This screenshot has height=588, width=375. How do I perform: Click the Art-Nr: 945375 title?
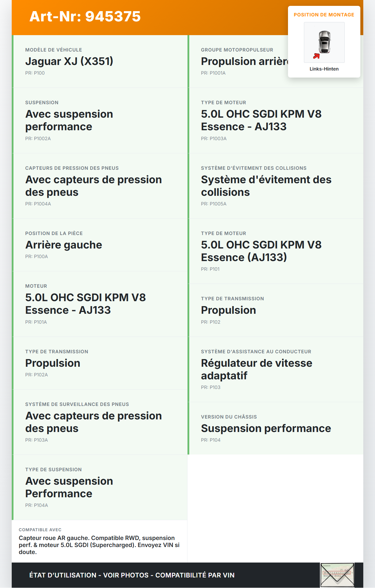pyautogui.click(x=85, y=16)
